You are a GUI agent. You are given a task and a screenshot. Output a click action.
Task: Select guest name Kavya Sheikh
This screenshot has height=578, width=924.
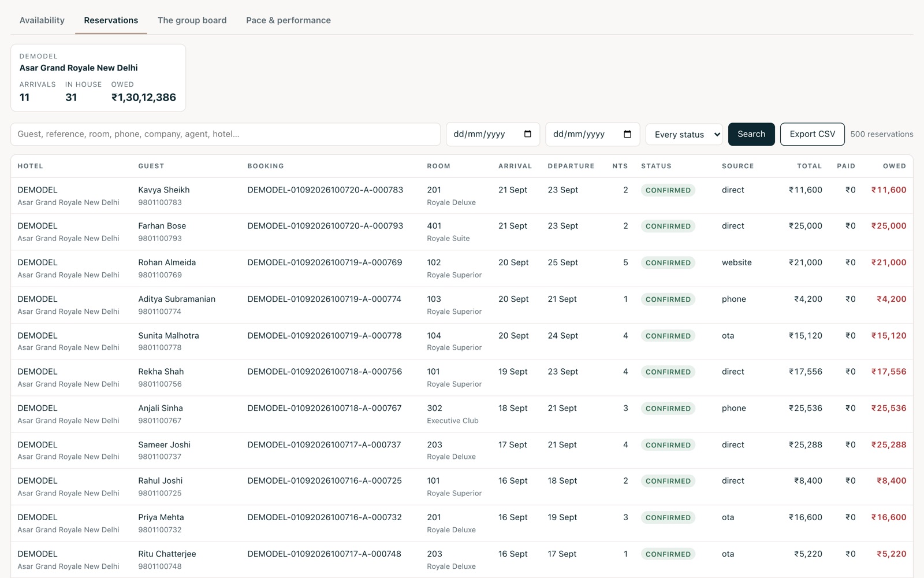click(x=164, y=190)
